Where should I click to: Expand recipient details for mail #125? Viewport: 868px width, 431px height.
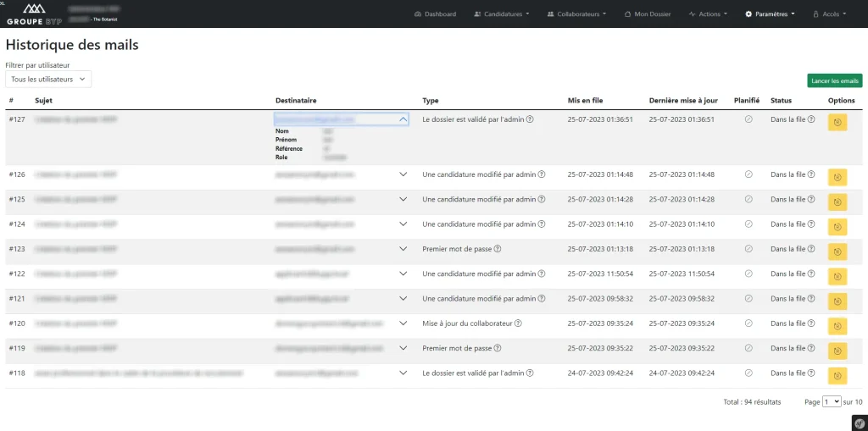coord(403,199)
